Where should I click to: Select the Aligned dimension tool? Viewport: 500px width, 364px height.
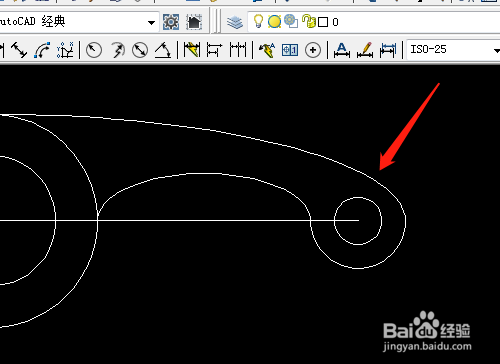point(19,50)
